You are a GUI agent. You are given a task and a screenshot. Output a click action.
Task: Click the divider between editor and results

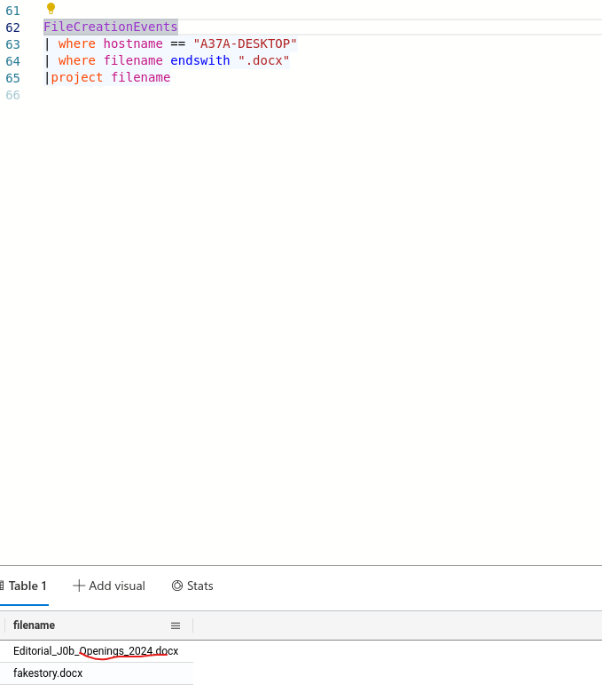click(301, 565)
